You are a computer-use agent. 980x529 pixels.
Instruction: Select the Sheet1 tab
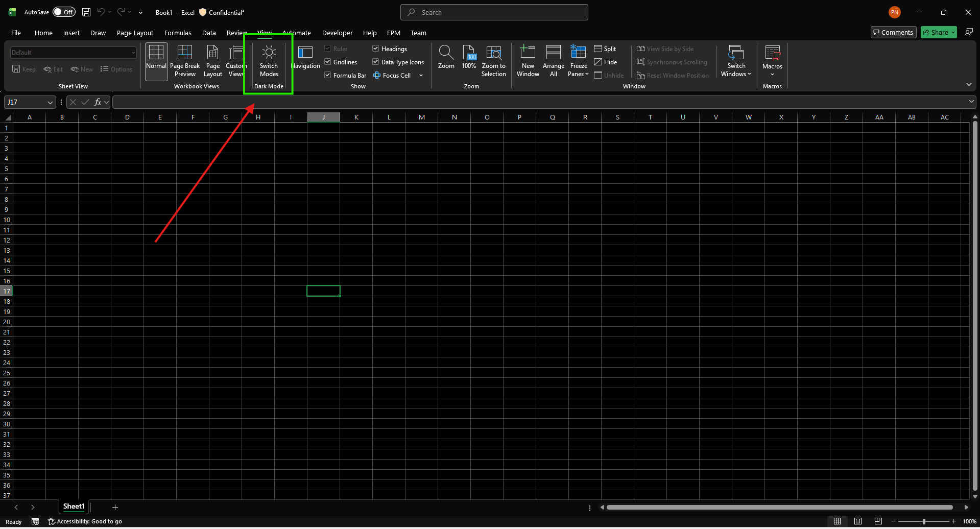pos(74,507)
